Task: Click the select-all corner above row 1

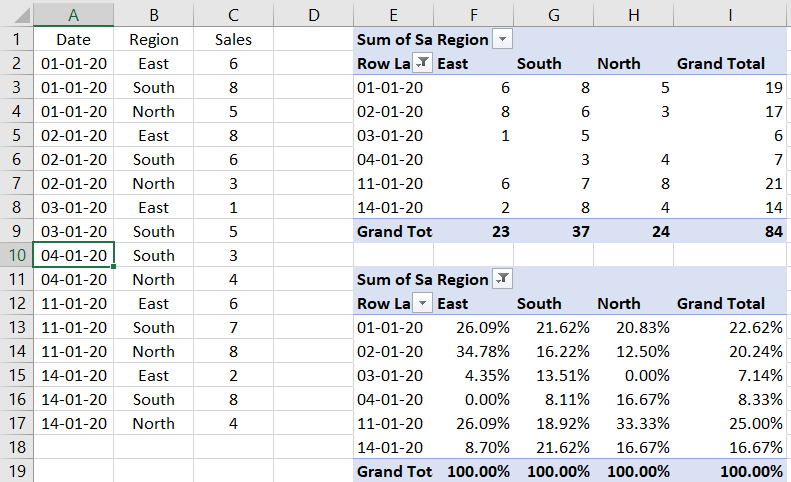Action: tap(16, 15)
